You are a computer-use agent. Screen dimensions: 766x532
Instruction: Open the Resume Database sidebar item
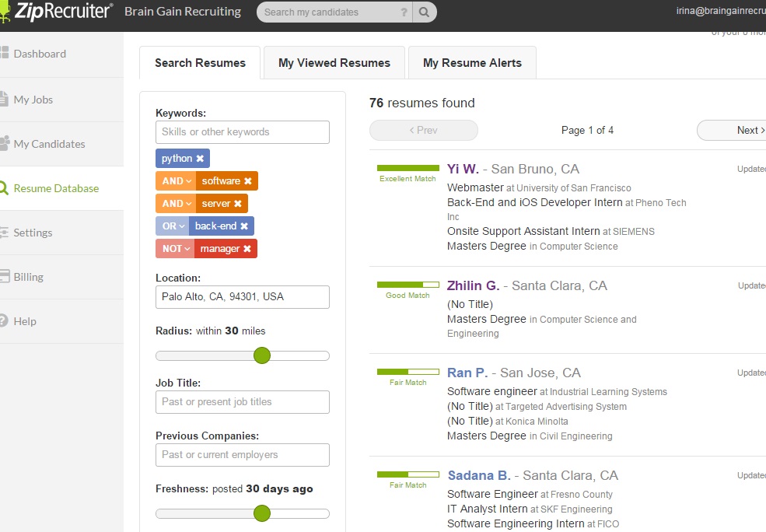tap(56, 188)
